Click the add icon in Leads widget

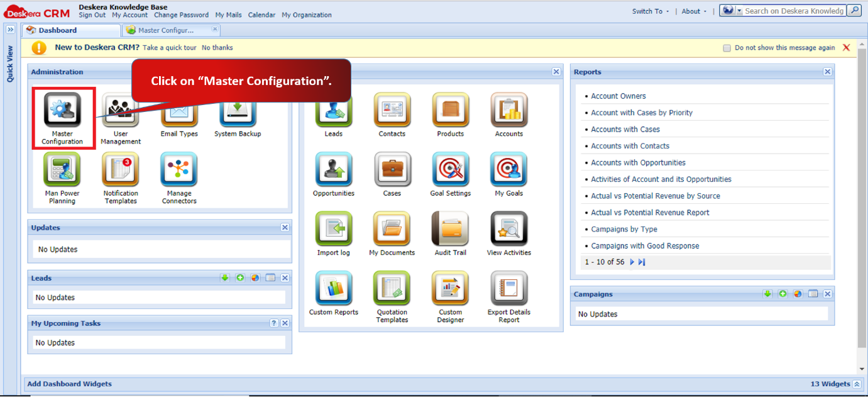pyautogui.click(x=240, y=277)
